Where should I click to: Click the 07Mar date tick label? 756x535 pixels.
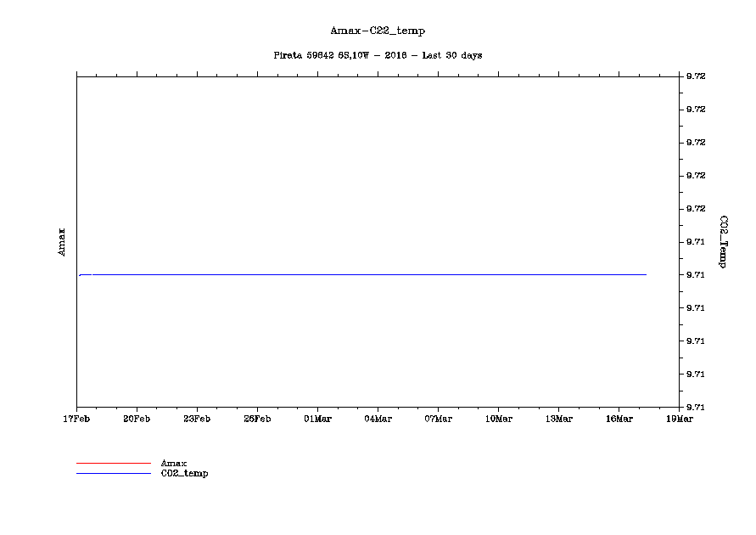pyautogui.click(x=438, y=419)
